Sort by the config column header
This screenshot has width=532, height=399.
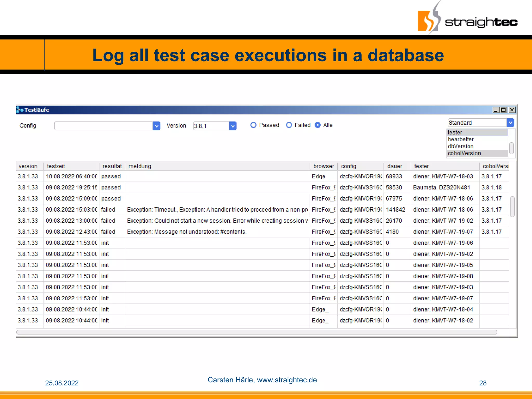[361, 166]
